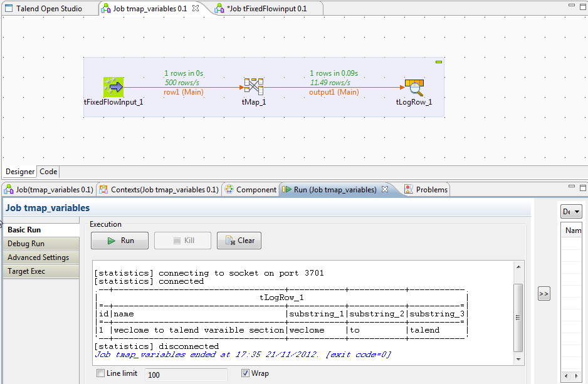Click the Nam column header

573,231
